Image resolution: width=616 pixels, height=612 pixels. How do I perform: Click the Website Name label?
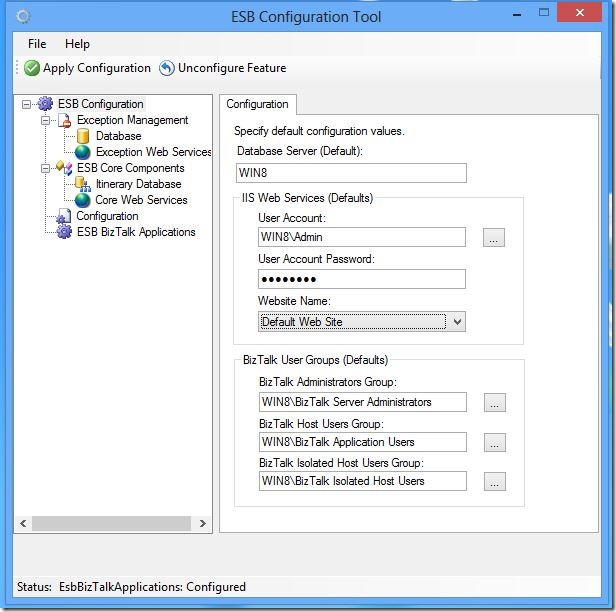pos(294,301)
